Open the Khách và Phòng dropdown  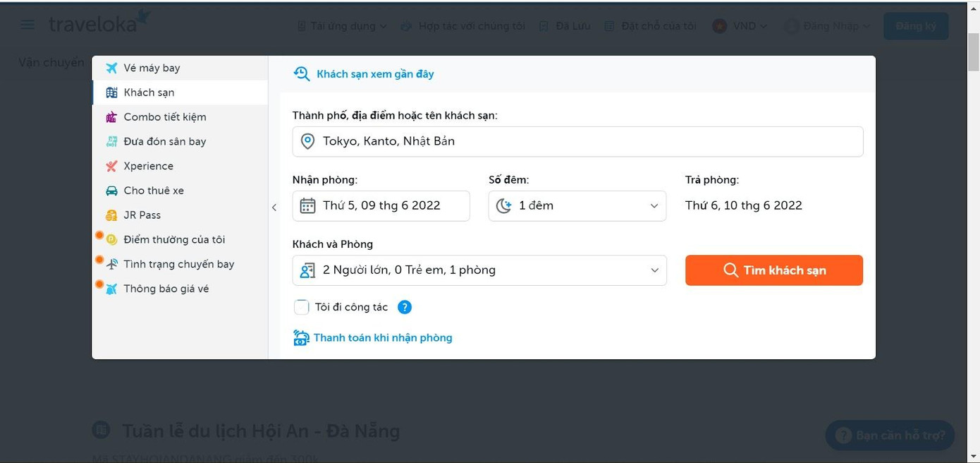[x=479, y=270]
